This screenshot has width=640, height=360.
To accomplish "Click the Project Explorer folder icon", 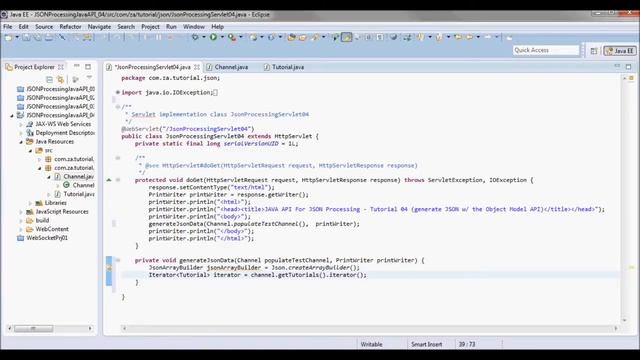I will (x=9, y=67).
